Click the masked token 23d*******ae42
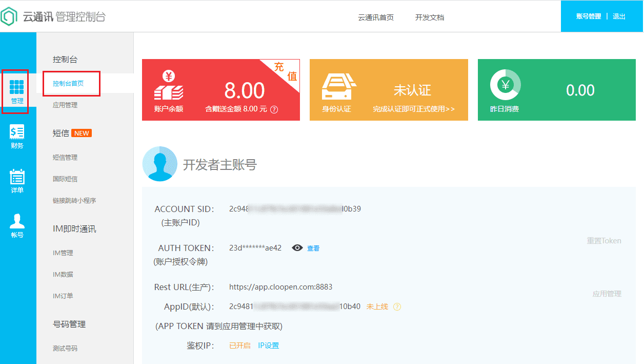 255,248
